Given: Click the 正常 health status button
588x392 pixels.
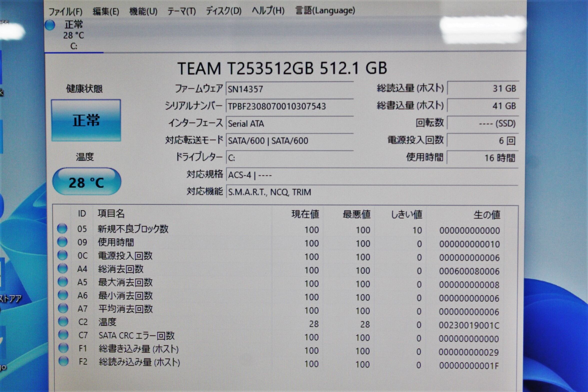Looking at the screenshot, I should click(x=86, y=120).
